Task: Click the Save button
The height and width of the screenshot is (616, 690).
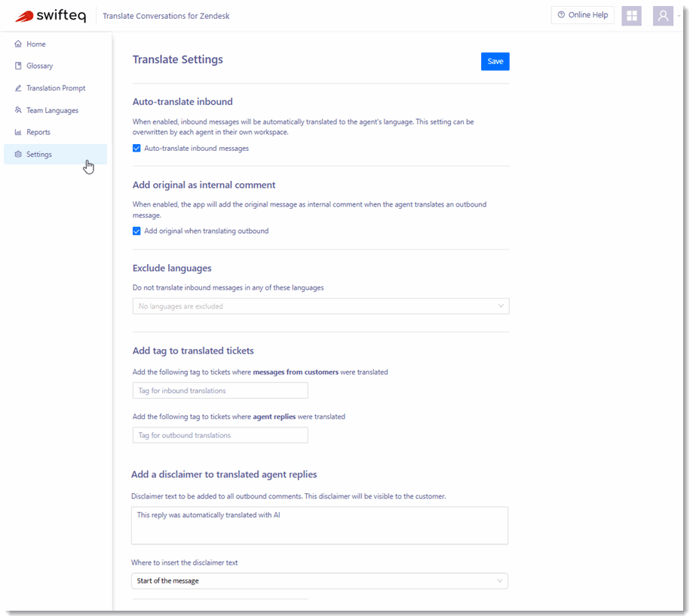Action: point(495,61)
